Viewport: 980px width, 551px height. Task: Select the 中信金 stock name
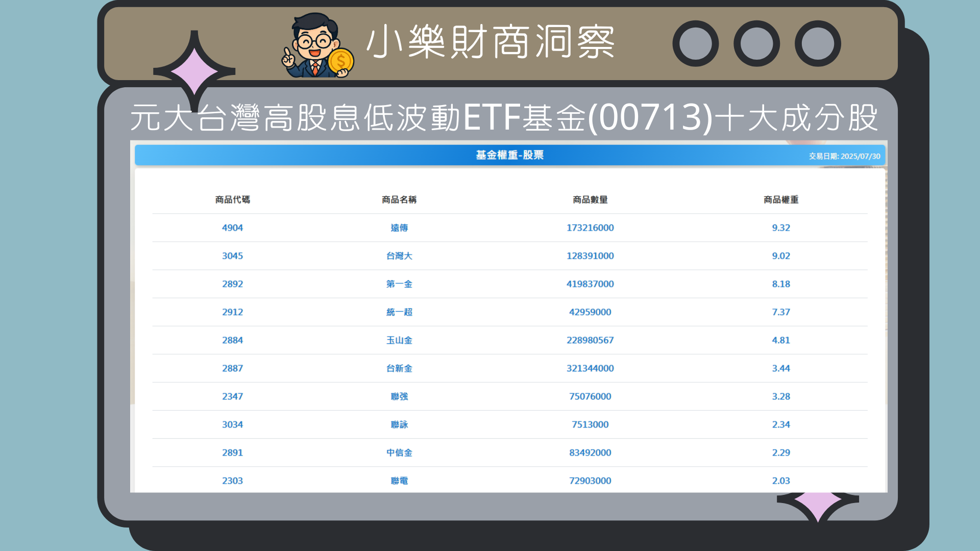point(399,452)
